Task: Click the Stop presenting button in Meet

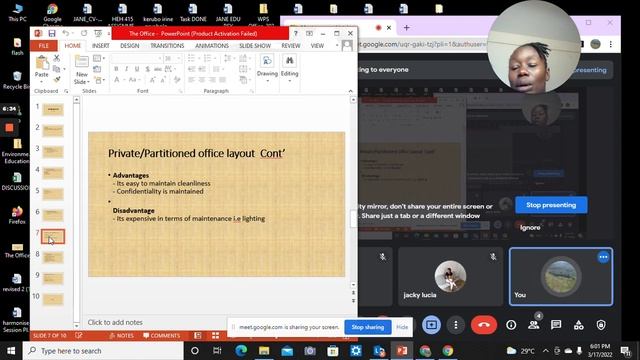Action: 551,205
